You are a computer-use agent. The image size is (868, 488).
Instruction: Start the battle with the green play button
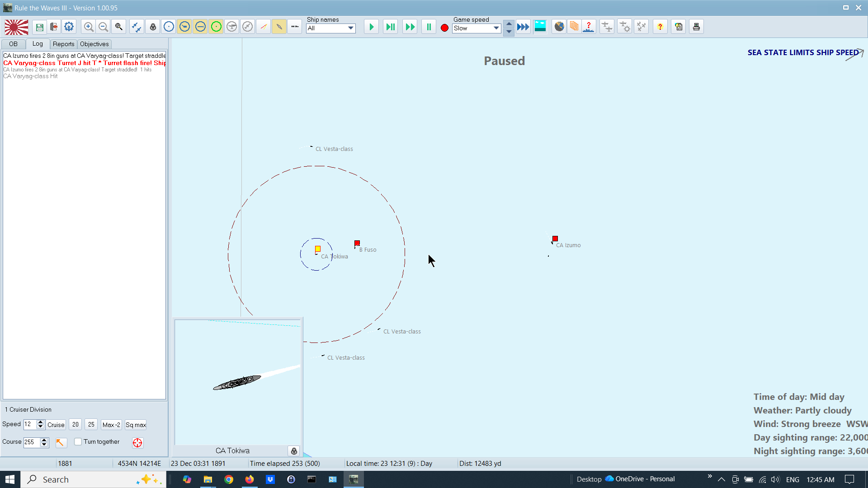[x=371, y=27]
